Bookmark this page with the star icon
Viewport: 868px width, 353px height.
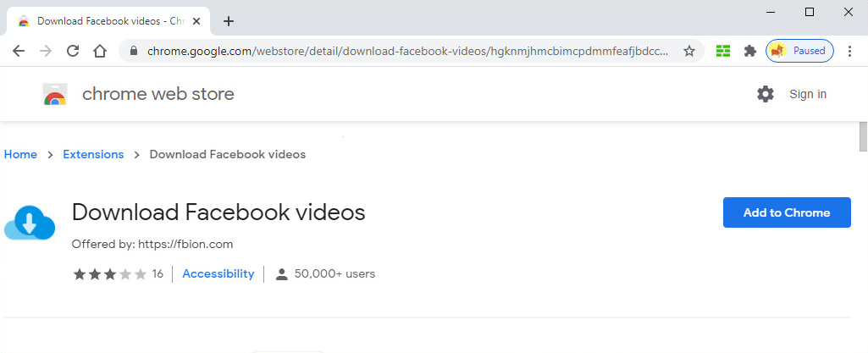tap(689, 51)
